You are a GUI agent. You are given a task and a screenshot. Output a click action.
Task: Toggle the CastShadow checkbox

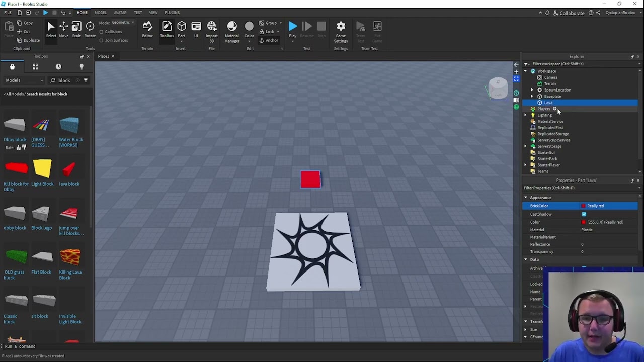coord(584,214)
